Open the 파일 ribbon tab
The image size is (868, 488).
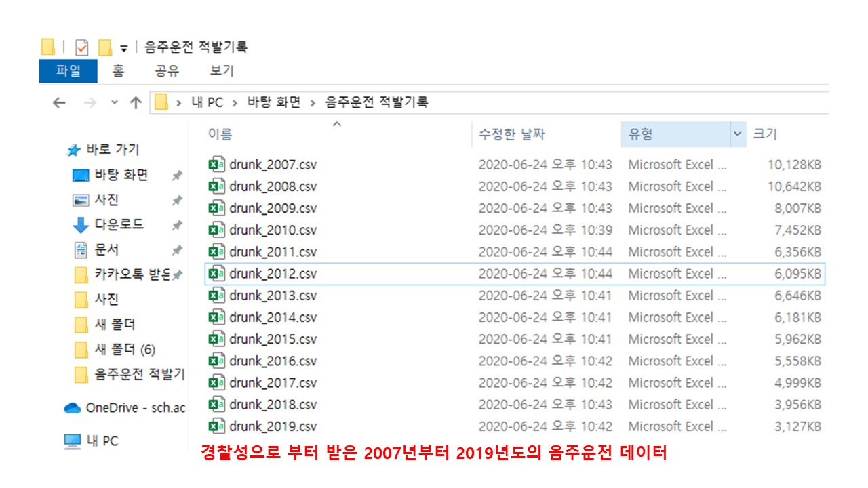click(x=68, y=70)
